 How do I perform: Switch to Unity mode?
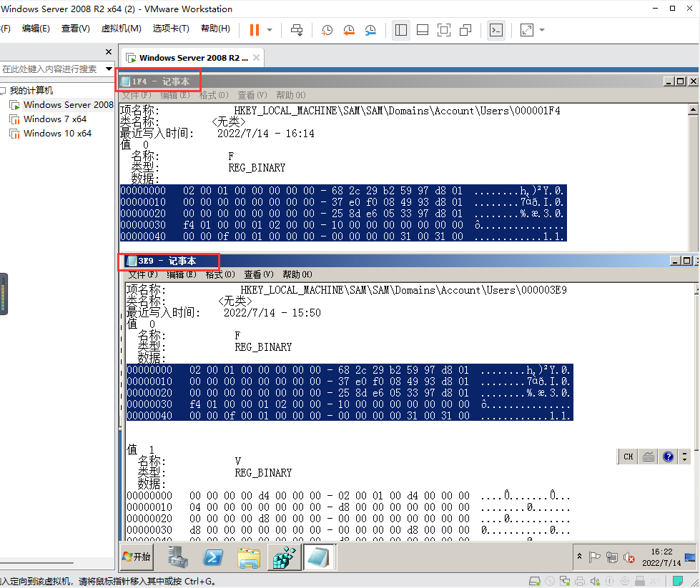pos(465,30)
